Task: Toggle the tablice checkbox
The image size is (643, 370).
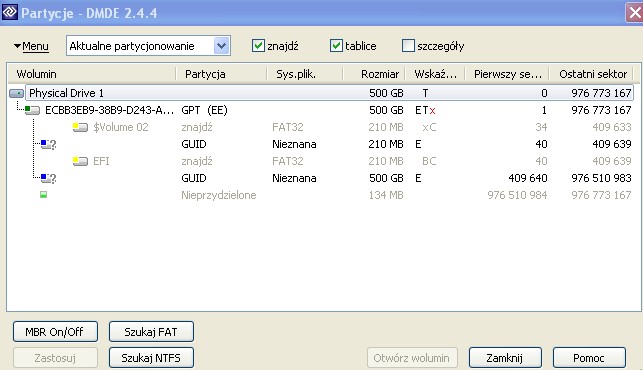Action: coord(336,46)
